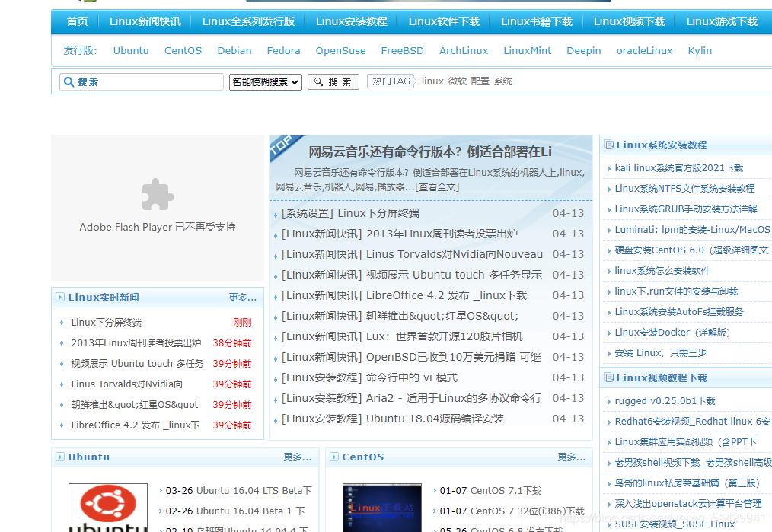Click the hot tag 微软
The image size is (772, 532).
(458, 81)
